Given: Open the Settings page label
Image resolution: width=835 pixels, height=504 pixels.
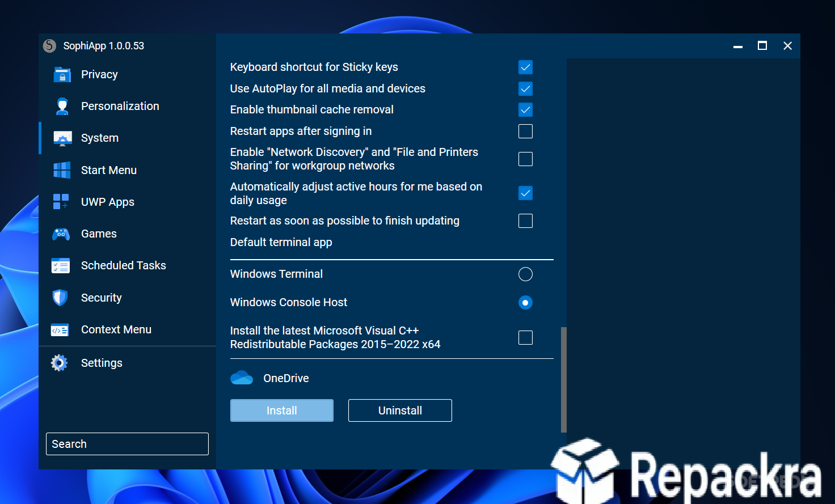Looking at the screenshot, I should (102, 363).
